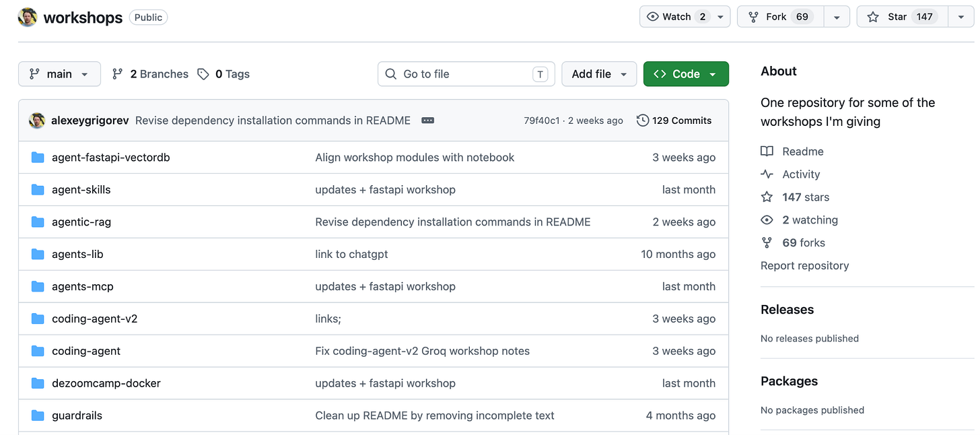Click the branches icon next to 2 Branches
Image resolution: width=980 pixels, height=435 pixels.
click(118, 74)
